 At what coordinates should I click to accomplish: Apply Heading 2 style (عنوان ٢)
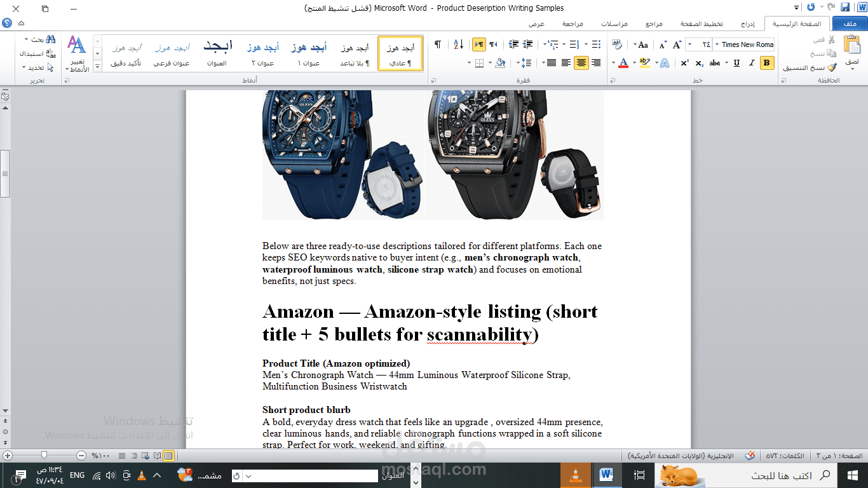[x=262, y=53]
